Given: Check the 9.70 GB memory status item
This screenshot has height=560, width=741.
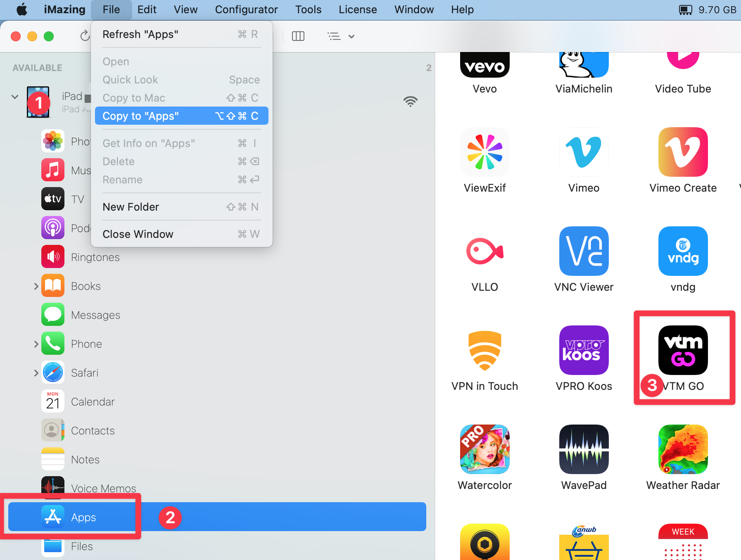Looking at the screenshot, I should (x=708, y=9).
